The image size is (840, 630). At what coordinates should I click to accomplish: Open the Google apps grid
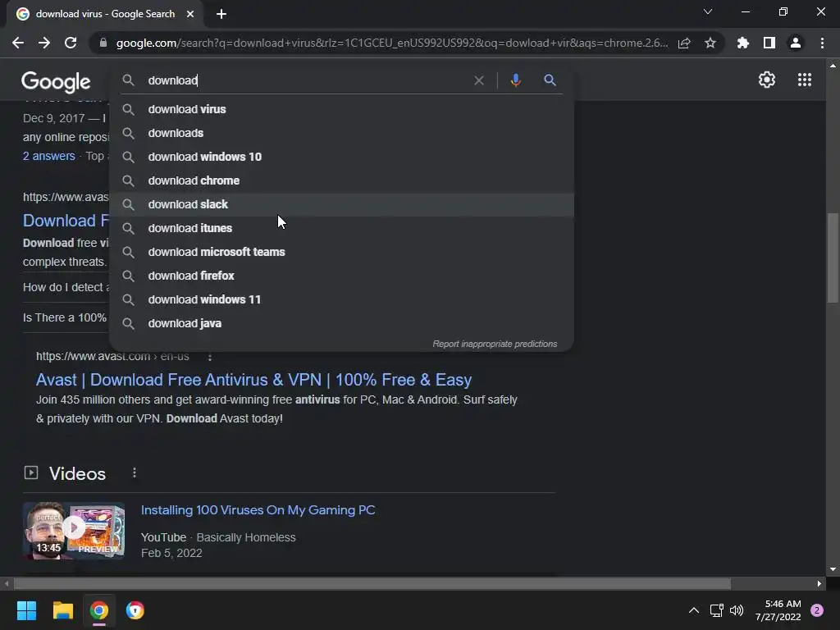tap(804, 80)
